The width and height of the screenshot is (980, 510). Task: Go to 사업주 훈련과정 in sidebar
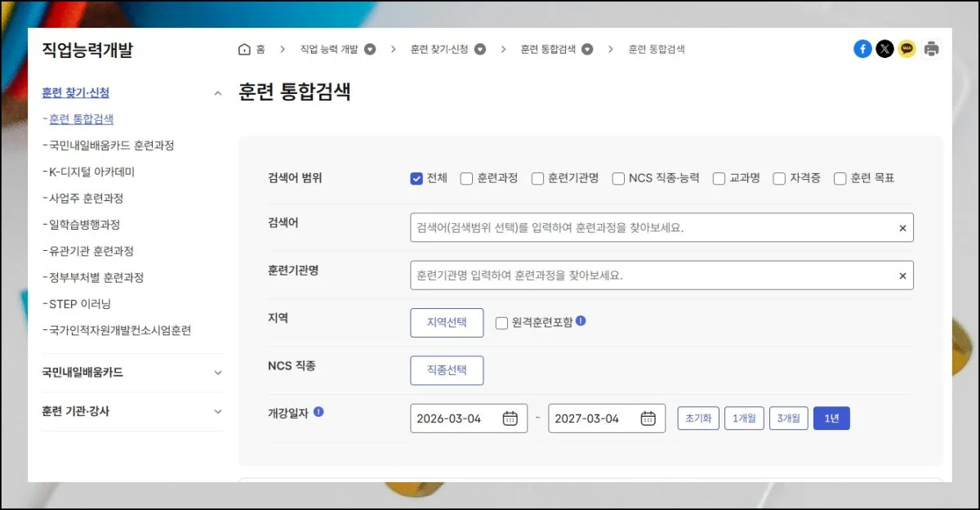(x=86, y=198)
